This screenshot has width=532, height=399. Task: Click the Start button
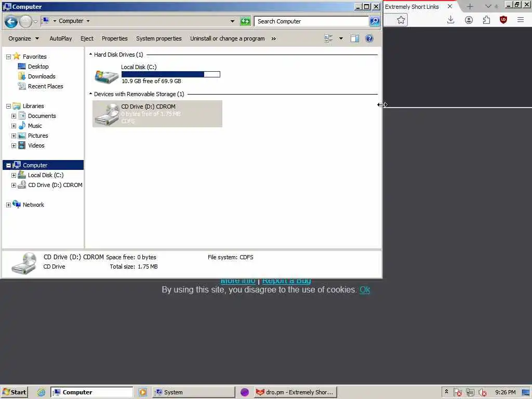click(x=14, y=392)
